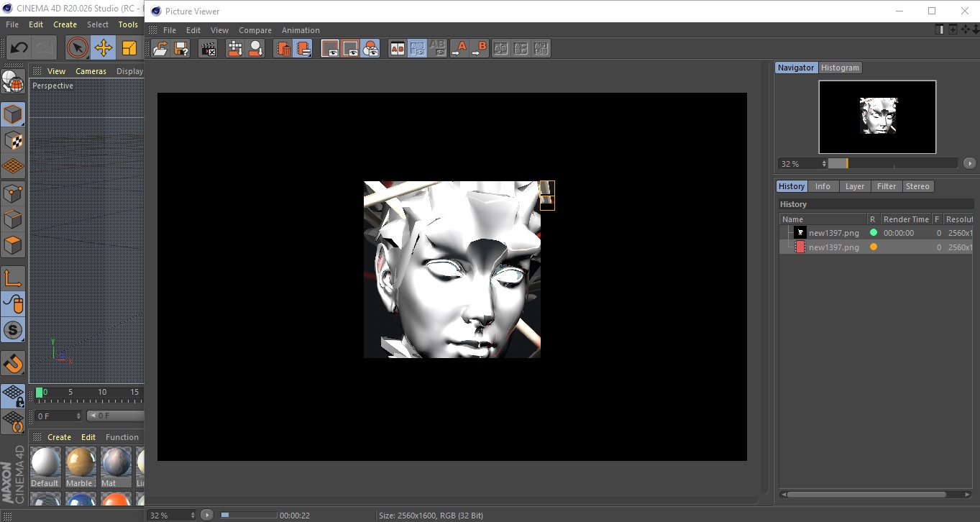980x522 pixels.
Task: Adjust Navigator 32 % zoom stepper
Action: point(824,164)
